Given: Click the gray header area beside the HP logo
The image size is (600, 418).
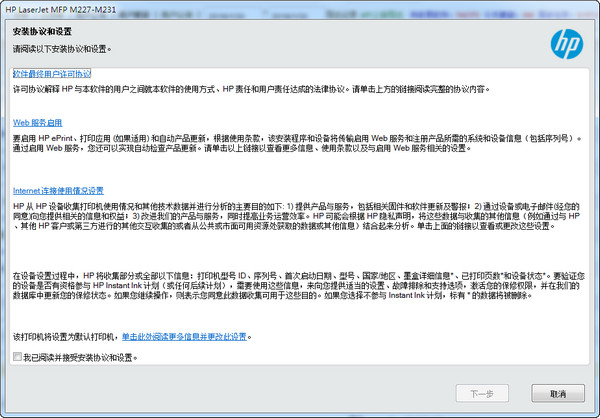Looking at the screenshot, I should coord(350,40).
